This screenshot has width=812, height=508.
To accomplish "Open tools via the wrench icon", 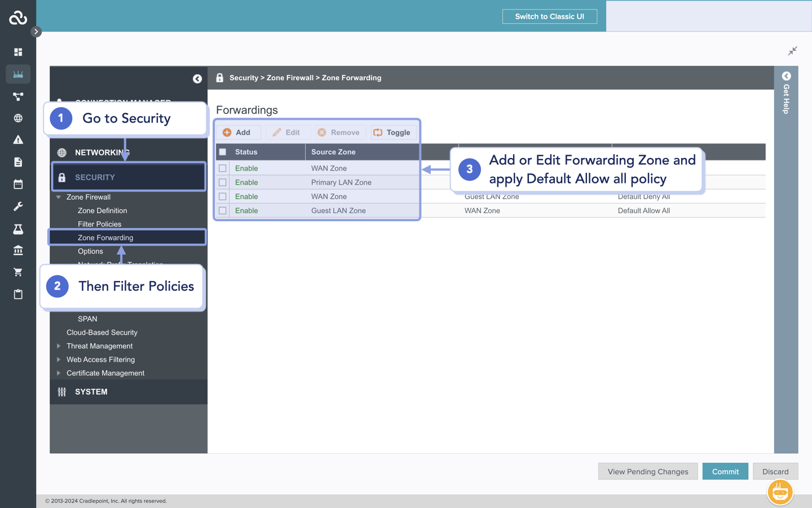I will pos(18,206).
